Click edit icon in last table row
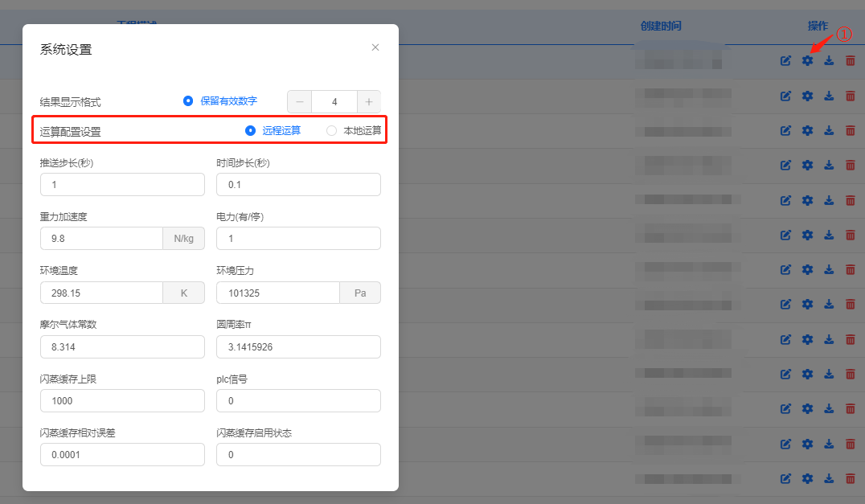This screenshot has height=504, width=865. tap(785, 478)
